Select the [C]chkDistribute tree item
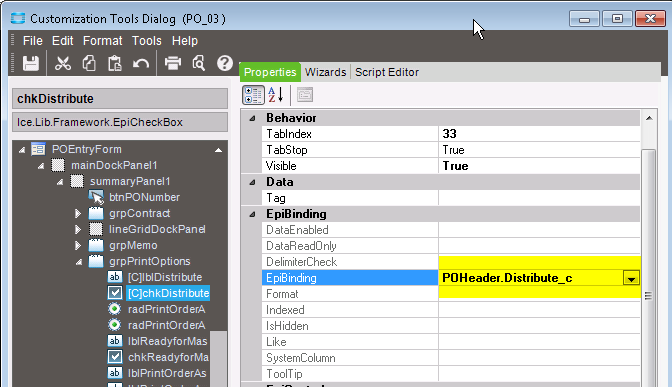Image resolution: width=672 pixels, height=387 pixels. [168, 293]
